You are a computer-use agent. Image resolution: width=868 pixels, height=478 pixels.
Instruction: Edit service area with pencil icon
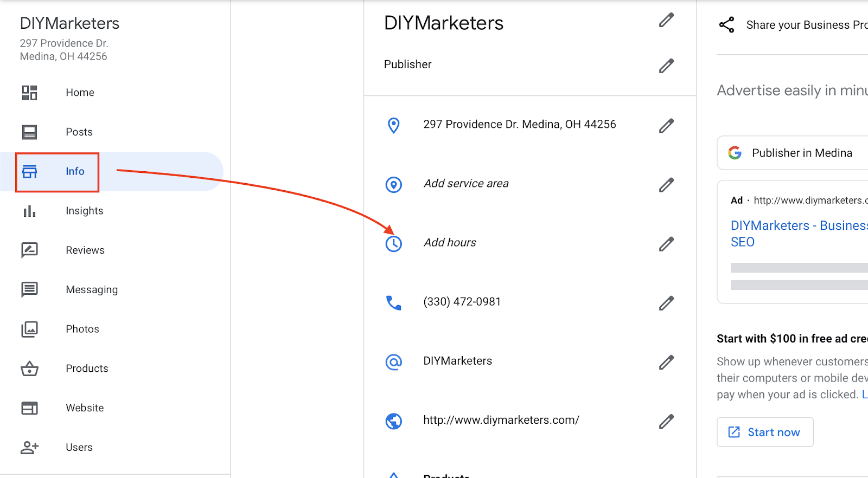(666, 185)
